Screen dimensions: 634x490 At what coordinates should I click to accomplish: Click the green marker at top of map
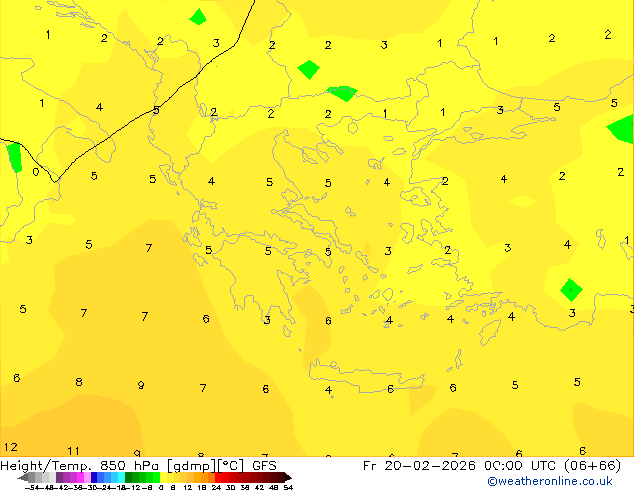198,17
